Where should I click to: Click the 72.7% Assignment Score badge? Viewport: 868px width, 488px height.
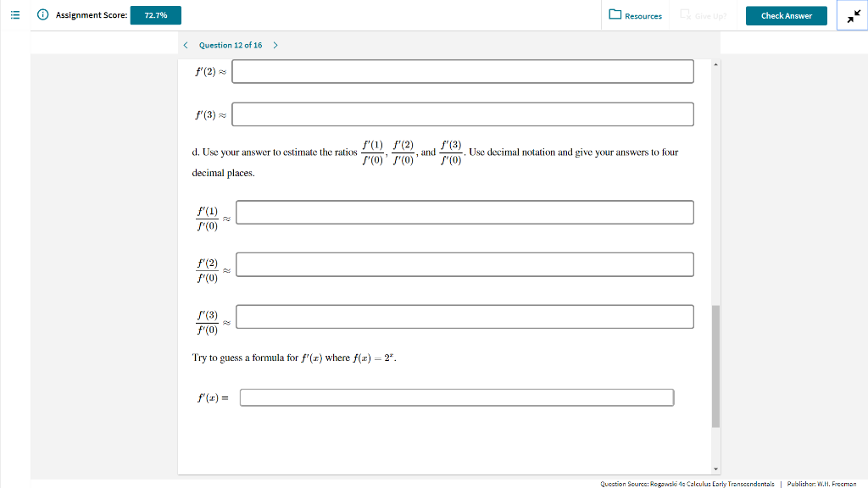point(153,14)
